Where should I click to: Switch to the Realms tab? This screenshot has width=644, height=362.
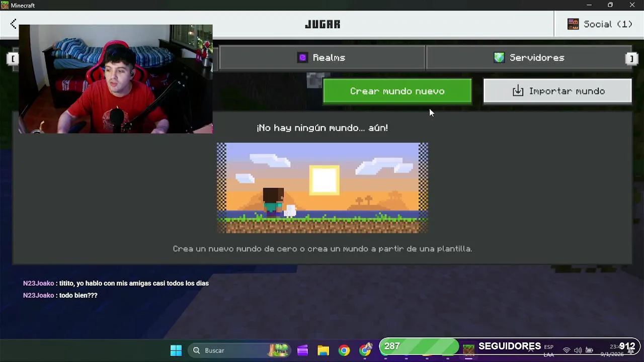tap(322, 58)
